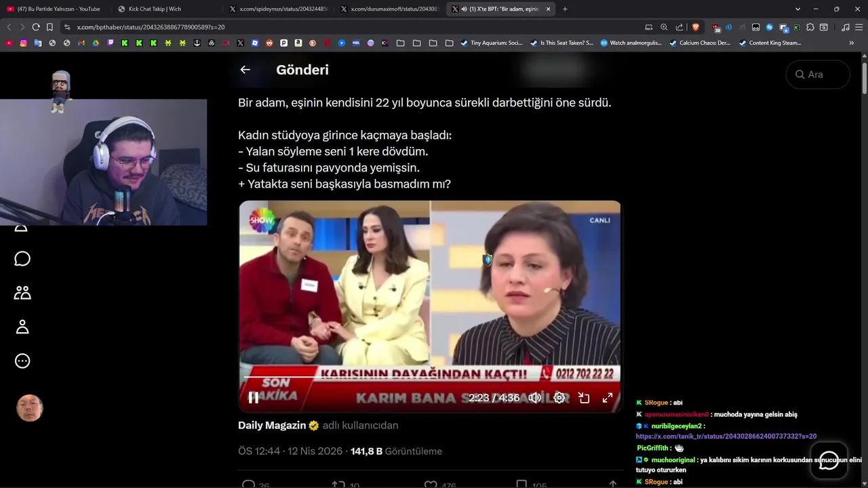The image size is (868, 488).
Task: Switch to the YouTube 'Bu Partide Yalnızsın' tab
Action: pos(54,9)
